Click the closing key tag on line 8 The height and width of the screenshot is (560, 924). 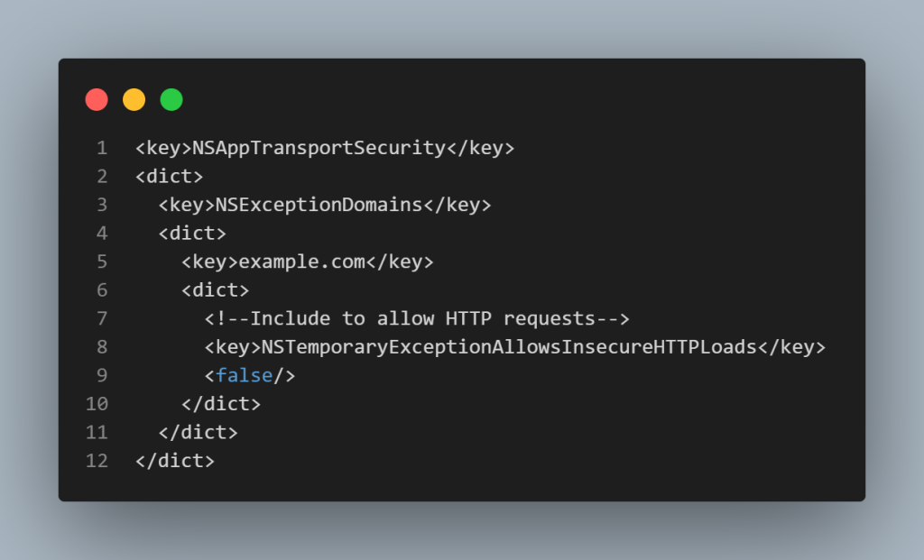click(791, 347)
